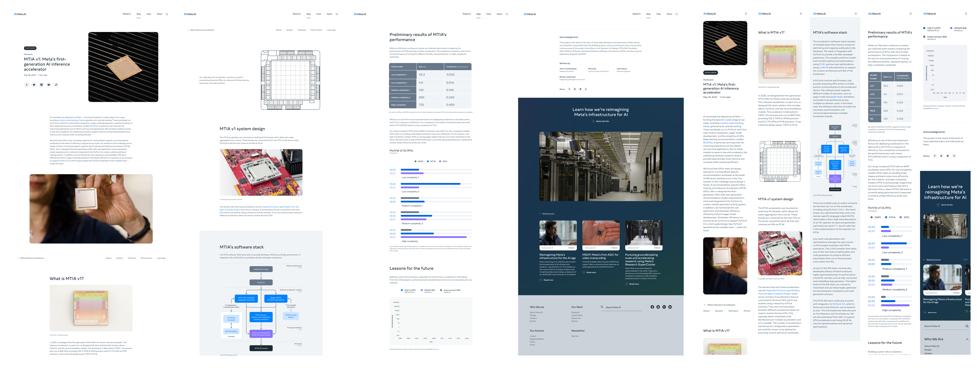Viewport: 980px width, 370px height.
Task: Open search icon in desktop hero page header
Action: point(167,14)
